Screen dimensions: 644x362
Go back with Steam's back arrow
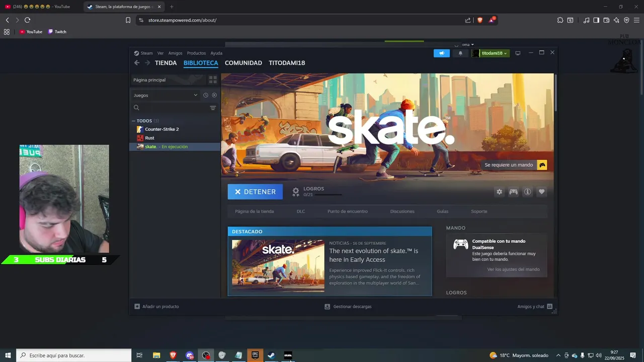[x=137, y=63]
